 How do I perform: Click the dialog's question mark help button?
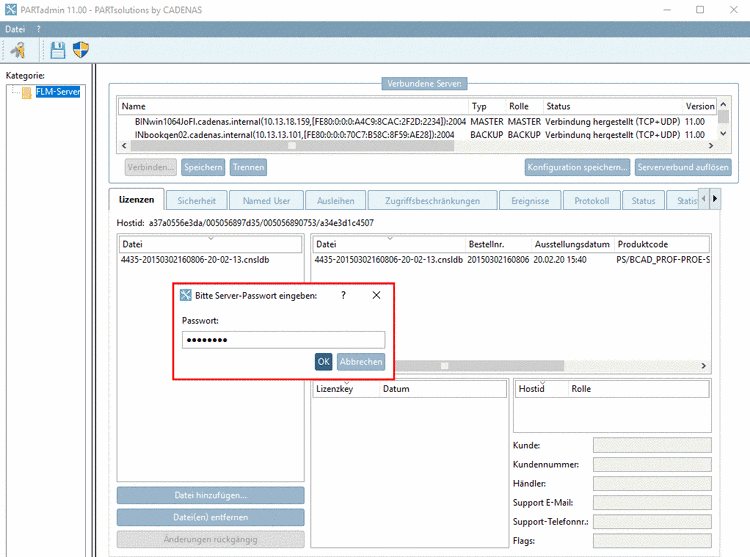click(x=343, y=295)
